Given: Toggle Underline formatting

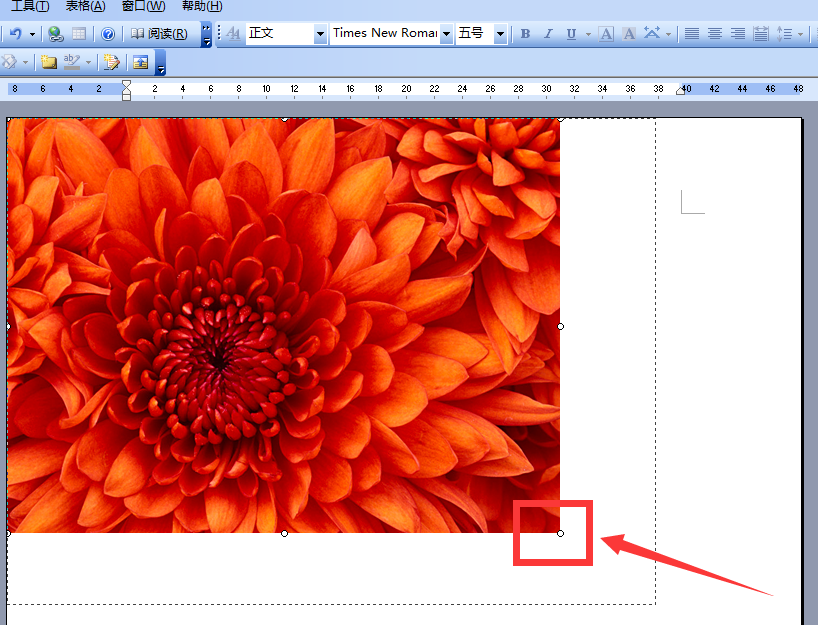Looking at the screenshot, I should (x=571, y=34).
